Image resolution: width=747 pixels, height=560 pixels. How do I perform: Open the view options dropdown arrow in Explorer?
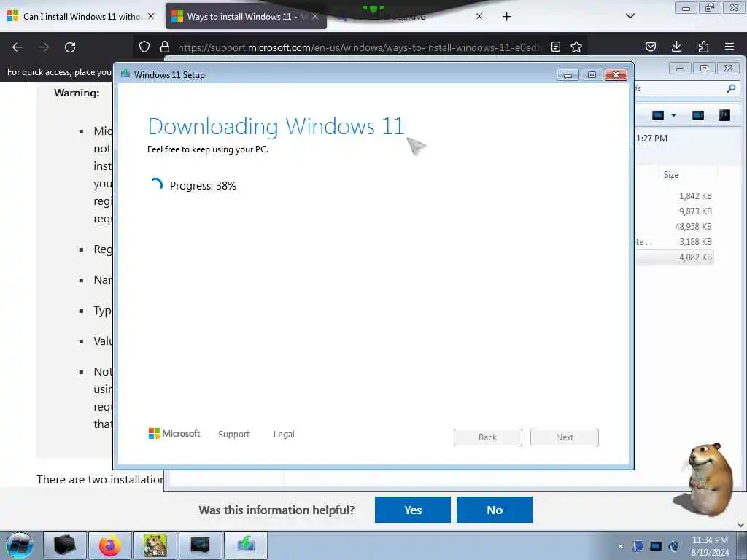[673, 115]
